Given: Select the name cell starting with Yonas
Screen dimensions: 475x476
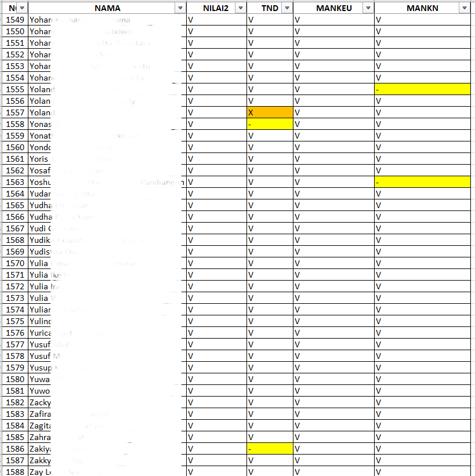Looking at the screenshot, I should (x=107, y=124).
